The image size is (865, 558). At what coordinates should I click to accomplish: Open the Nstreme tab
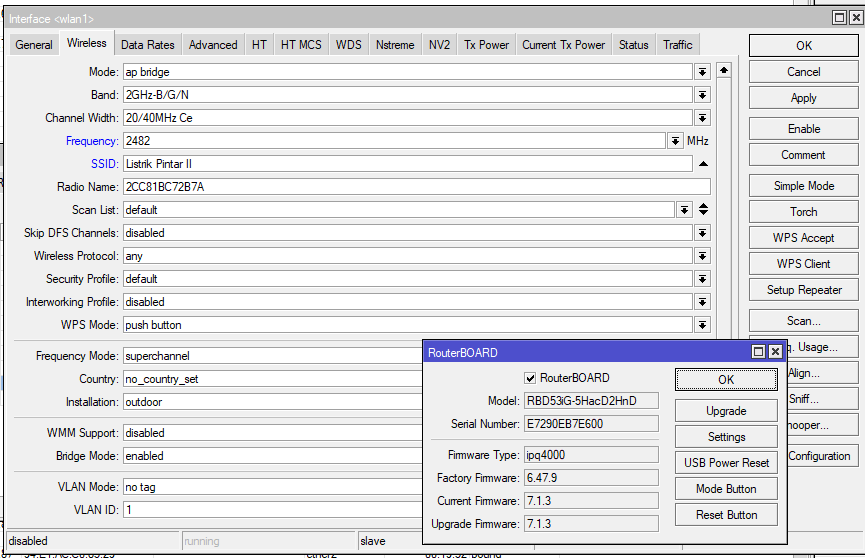(395, 45)
